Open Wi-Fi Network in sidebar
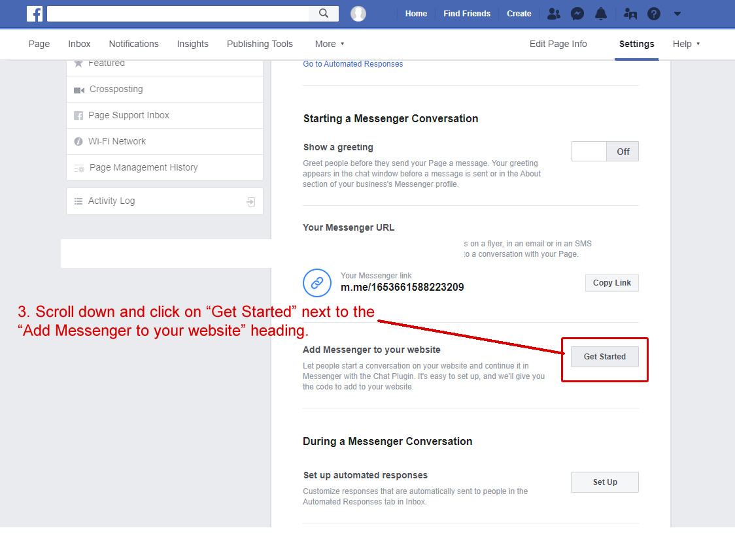This screenshot has height=560, width=735. pyautogui.click(x=165, y=141)
